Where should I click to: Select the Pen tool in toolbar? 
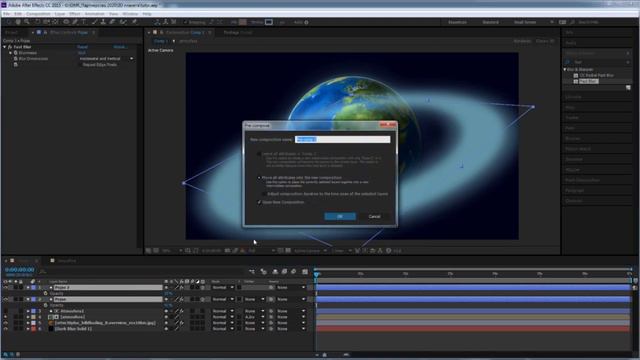click(x=75, y=22)
